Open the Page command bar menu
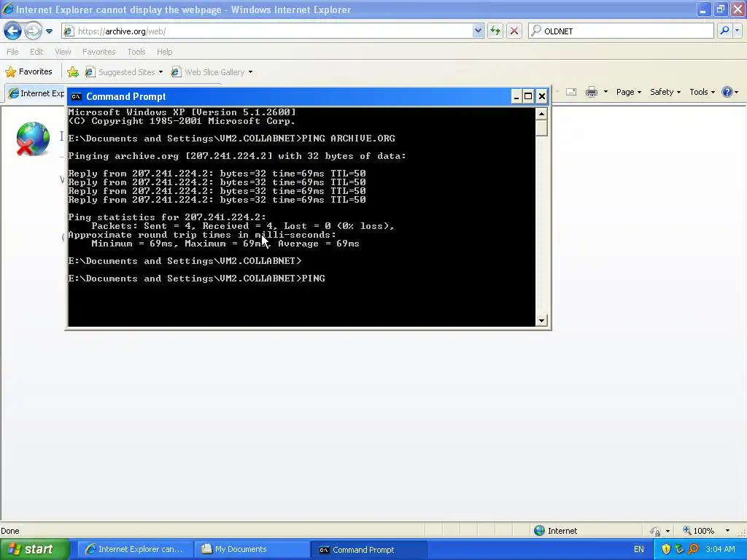The height and width of the screenshot is (560, 747). [628, 92]
